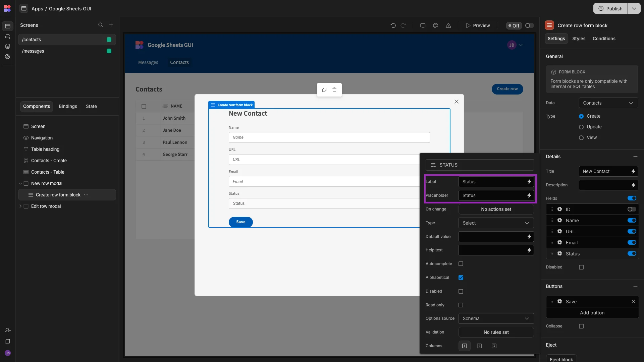Open settings gear for the Email field
The width and height of the screenshot is (644, 362).
pos(560,243)
